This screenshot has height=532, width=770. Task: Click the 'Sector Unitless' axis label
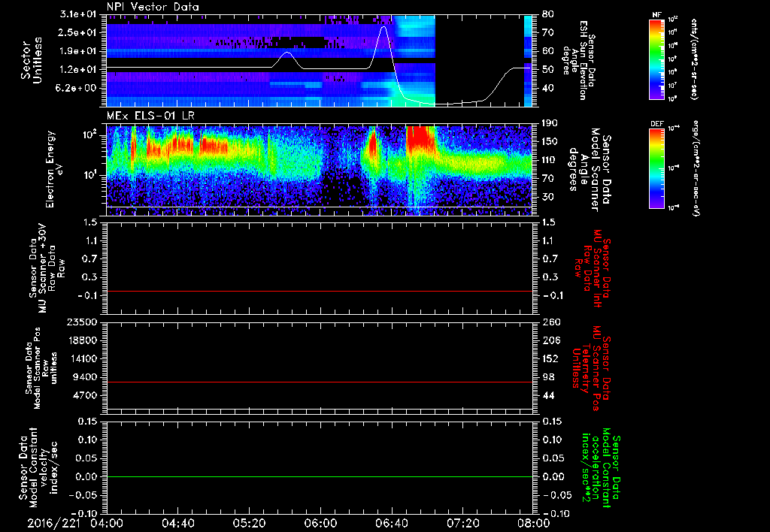tap(32, 60)
